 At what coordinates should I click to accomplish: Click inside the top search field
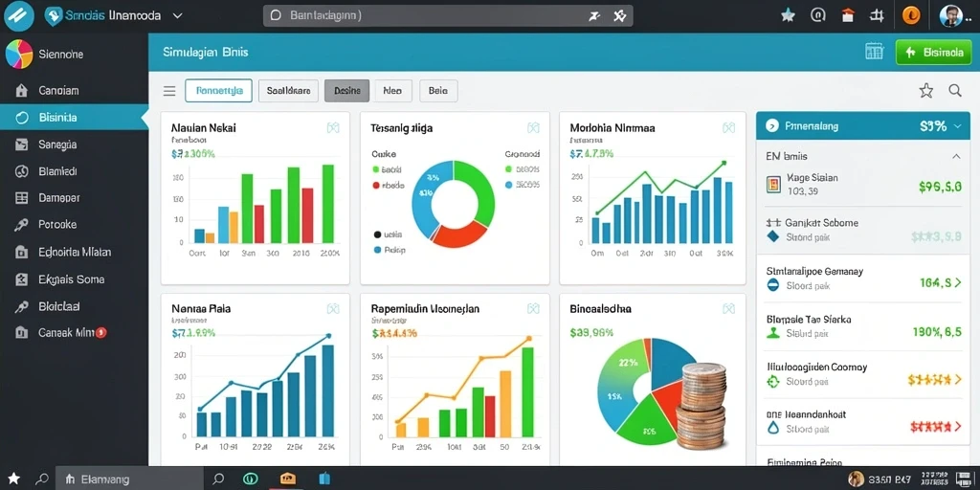pos(448,15)
